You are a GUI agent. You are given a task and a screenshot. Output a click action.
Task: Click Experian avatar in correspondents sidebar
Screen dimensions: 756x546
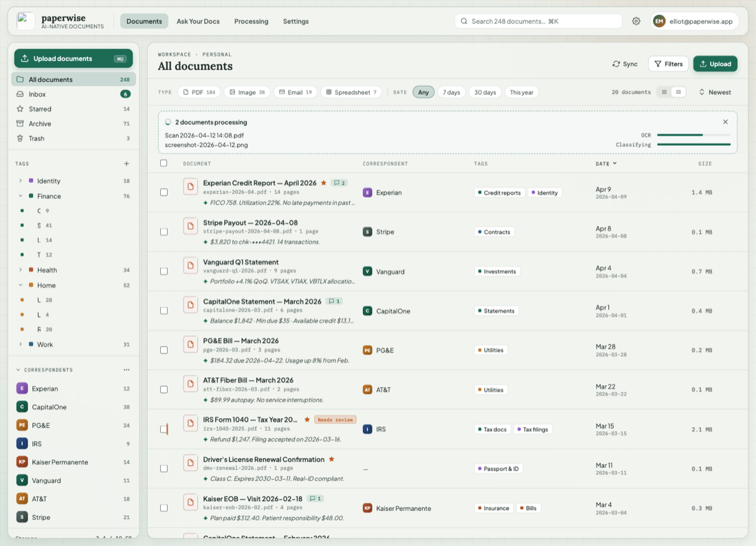pos(22,389)
